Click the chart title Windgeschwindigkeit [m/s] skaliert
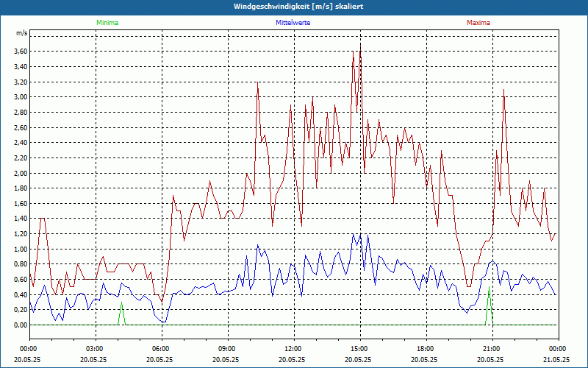 (x=298, y=7)
